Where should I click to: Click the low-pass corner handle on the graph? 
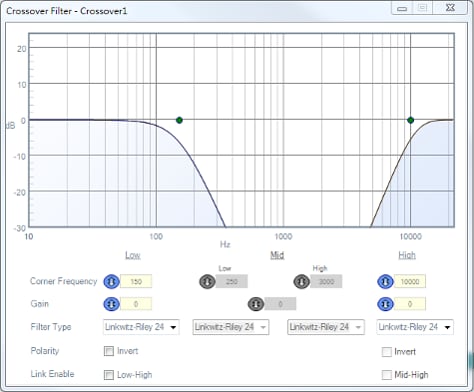[x=179, y=120]
